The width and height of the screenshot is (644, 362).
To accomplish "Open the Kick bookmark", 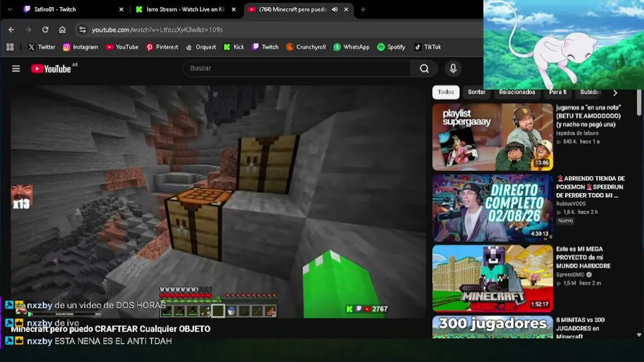I will 234,47.
